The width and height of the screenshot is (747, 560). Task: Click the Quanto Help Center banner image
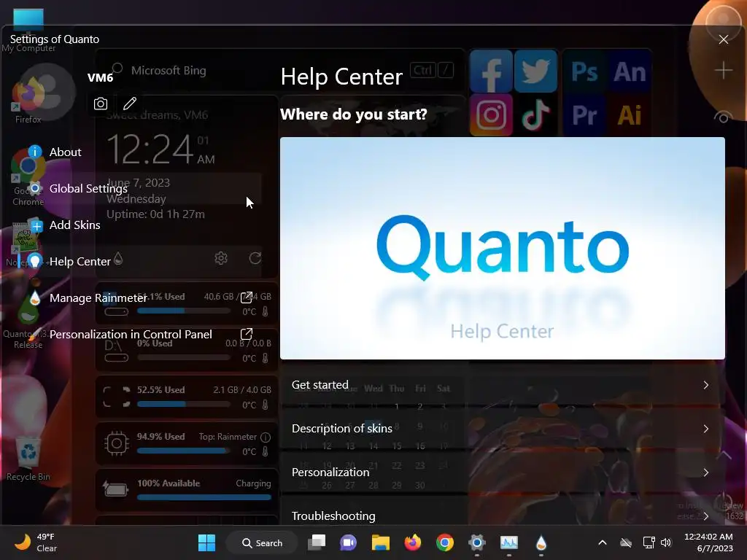[502, 248]
